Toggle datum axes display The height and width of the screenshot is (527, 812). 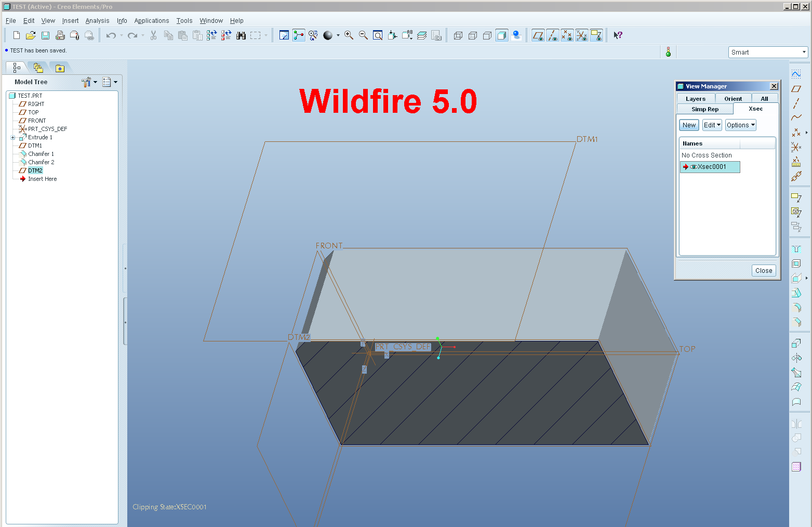click(553, 35)
